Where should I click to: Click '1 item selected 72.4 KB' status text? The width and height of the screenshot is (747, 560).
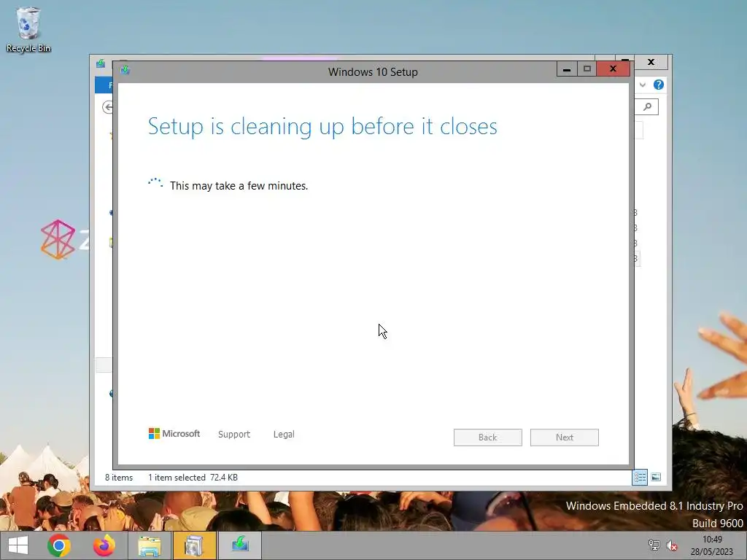pyautogui.click(x=193, y=478)
